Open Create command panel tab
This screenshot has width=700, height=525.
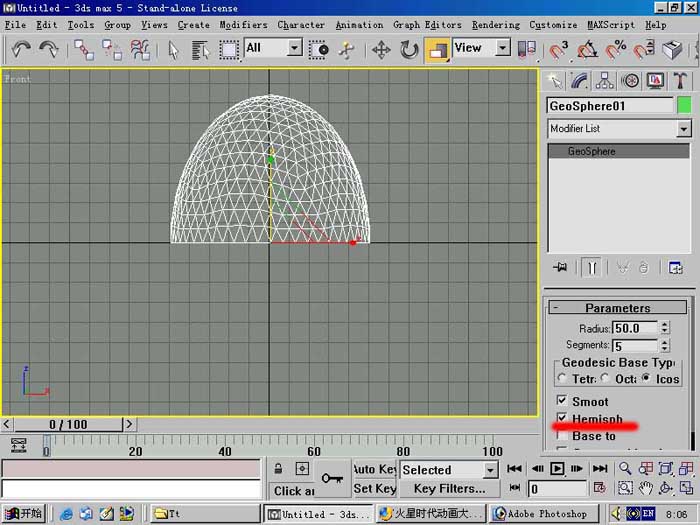click(554, 81)
